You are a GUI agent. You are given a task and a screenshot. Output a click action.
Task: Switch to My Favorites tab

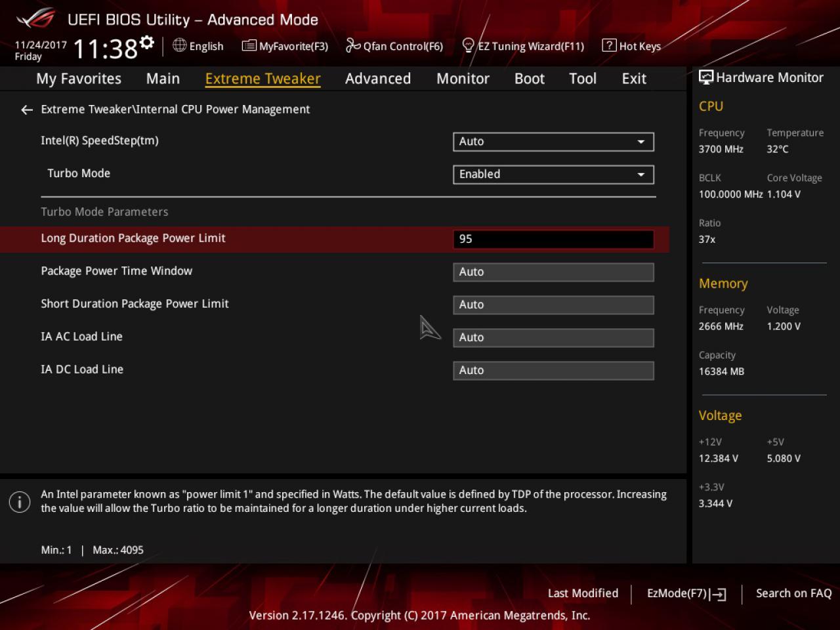(x=79, y=79)
